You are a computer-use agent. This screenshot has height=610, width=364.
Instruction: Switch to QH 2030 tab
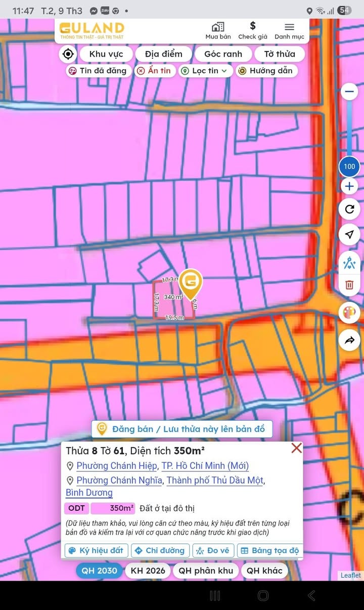pos(100,571)
